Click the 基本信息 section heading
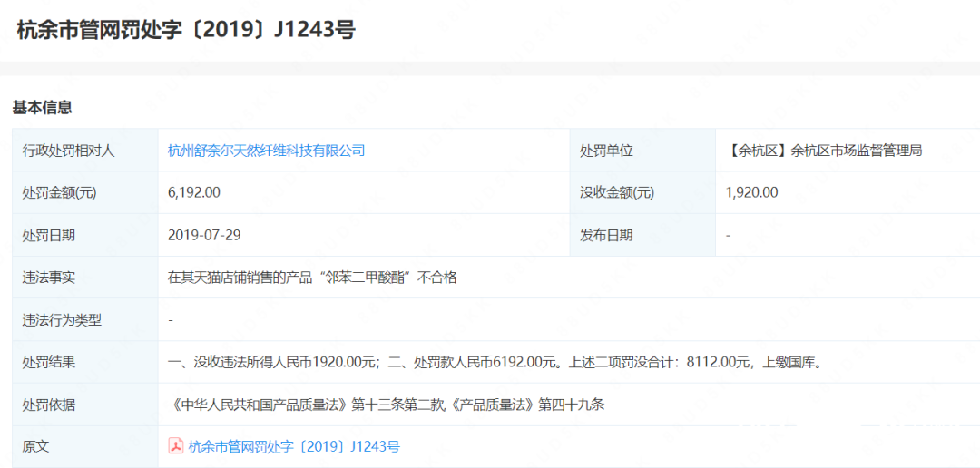 pyautogui.click(x=42, y=107)
